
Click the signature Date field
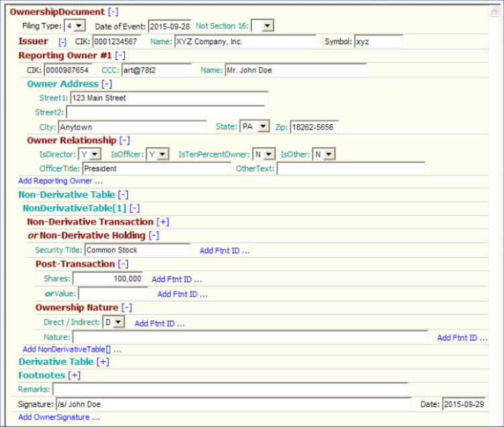click(x=464, y=404)
